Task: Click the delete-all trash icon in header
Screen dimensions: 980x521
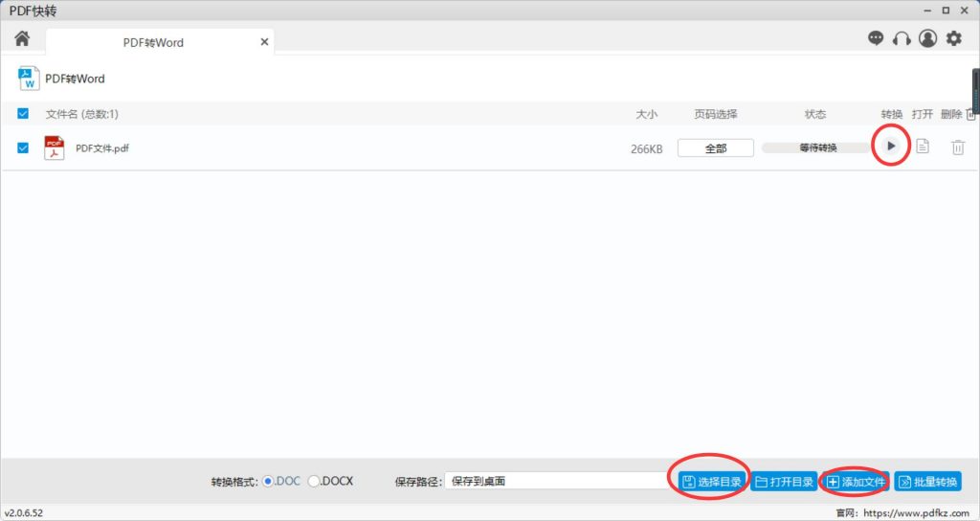Action: pos(970,114)
